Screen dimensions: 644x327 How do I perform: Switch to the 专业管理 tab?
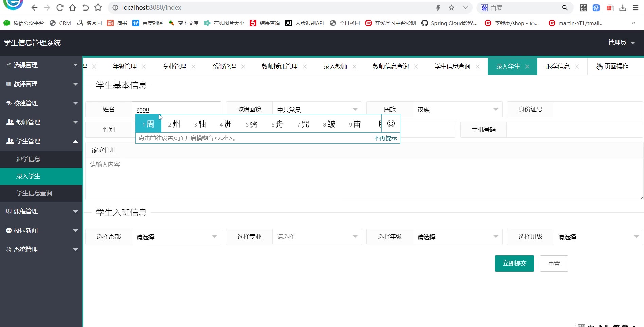pyautogui.click(x=174, y=66)
